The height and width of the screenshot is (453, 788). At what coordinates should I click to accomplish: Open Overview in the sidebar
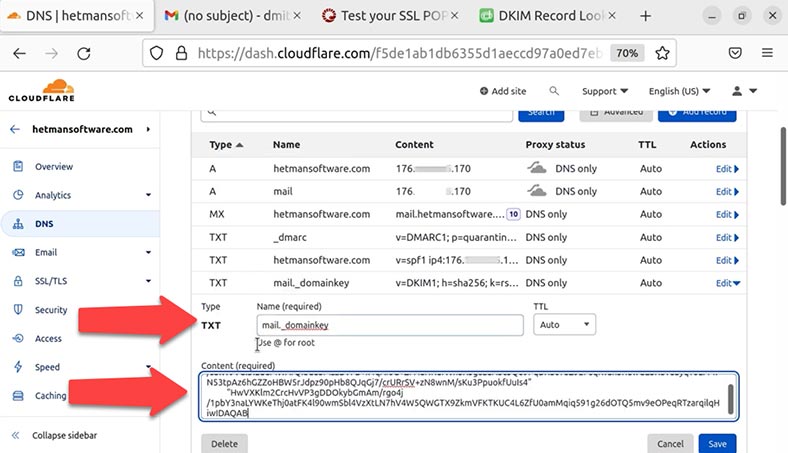tap(54, 166)
